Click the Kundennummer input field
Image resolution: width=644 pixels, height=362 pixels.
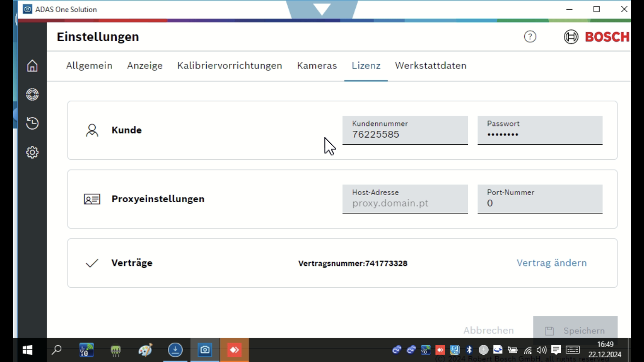pyautogui.click(x=405, y=131)
